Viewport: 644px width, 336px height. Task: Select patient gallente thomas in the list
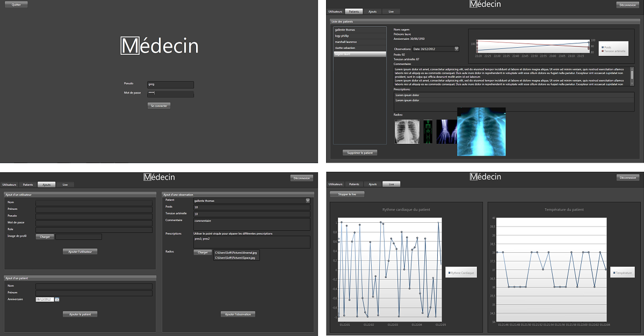[x=360, y=30]
